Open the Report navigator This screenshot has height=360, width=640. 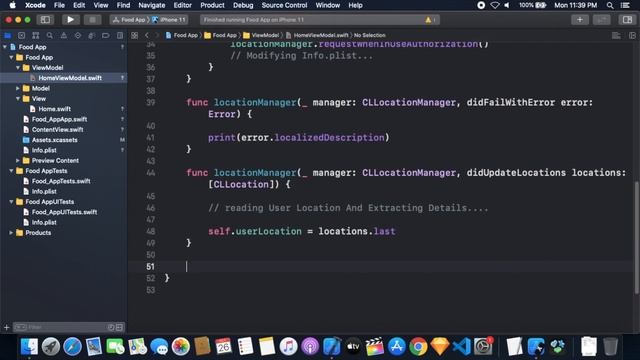pyautogui.click(x=120, y=36)
